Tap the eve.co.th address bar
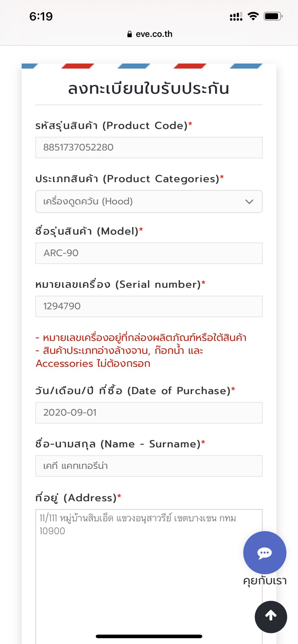 pyautogui.click(x=149, y=34)
